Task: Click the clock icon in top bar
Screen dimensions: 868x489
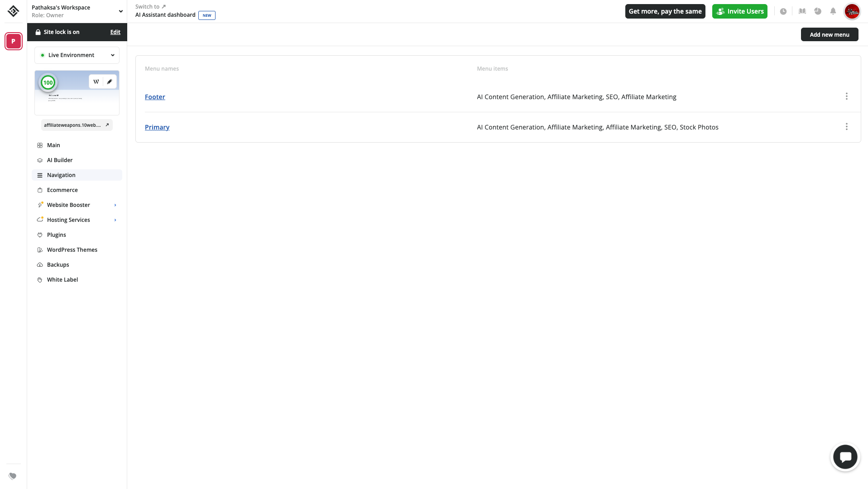Action: [783, 11]
